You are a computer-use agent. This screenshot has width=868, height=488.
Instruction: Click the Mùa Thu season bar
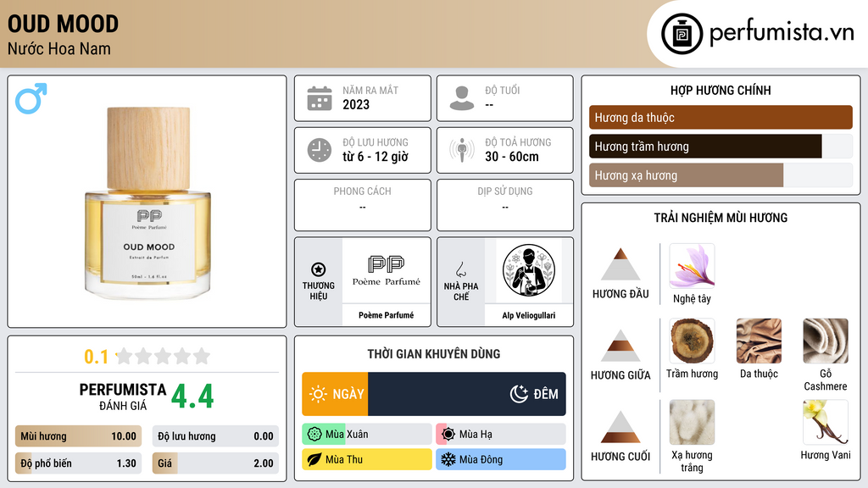point(367,459)
